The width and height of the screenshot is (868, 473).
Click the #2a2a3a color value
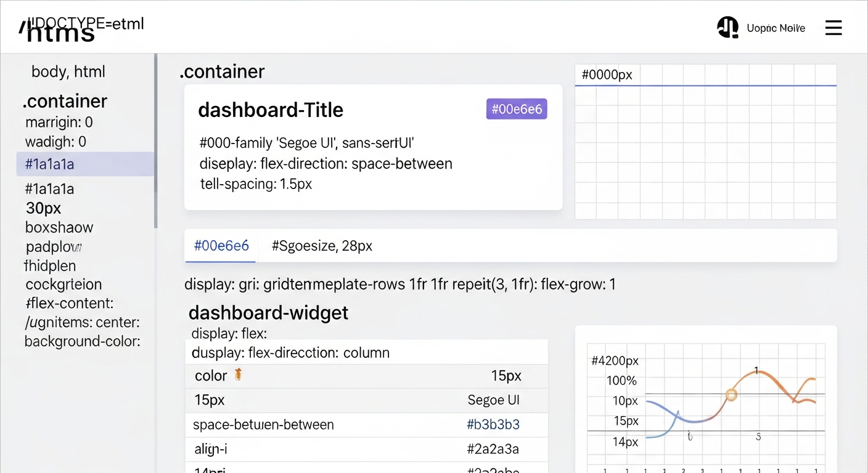tap(493, 450)
